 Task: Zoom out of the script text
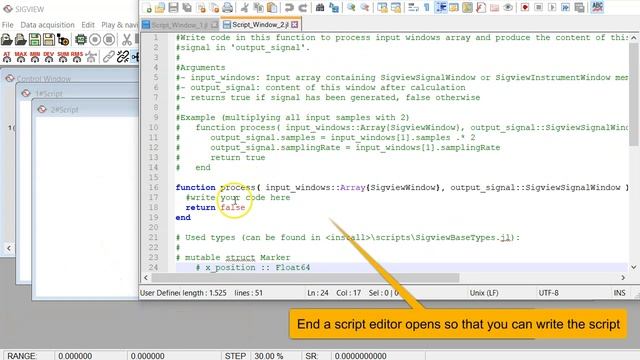tap(365, 7)
